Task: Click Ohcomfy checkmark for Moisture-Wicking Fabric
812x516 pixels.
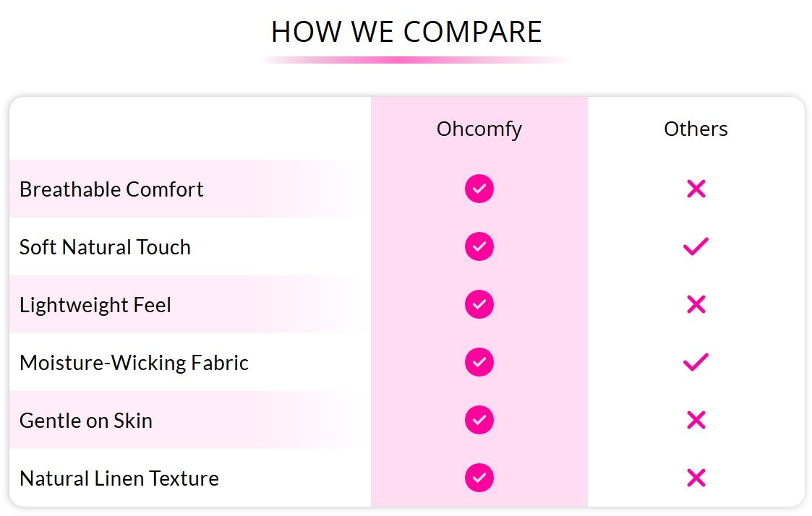Action: [x=479, y=362]
